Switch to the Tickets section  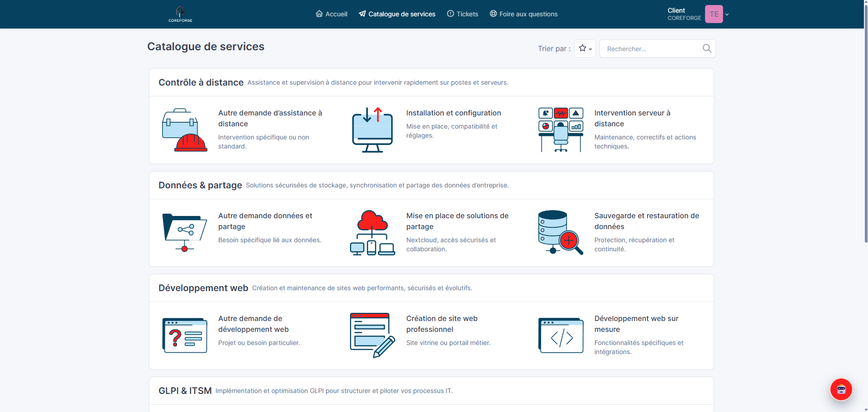pyautogui.click(x=462, y=14)
